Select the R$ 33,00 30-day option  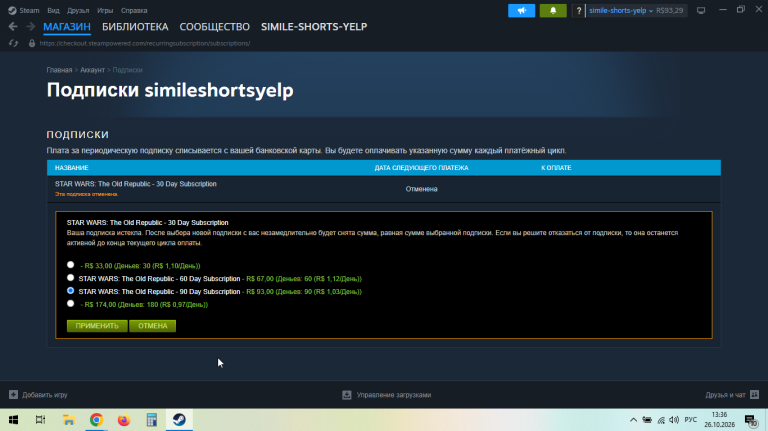point(71,265)
